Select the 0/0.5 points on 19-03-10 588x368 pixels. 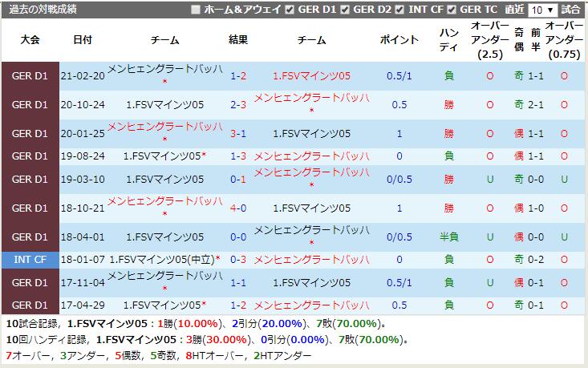click(x=399, y=180)
